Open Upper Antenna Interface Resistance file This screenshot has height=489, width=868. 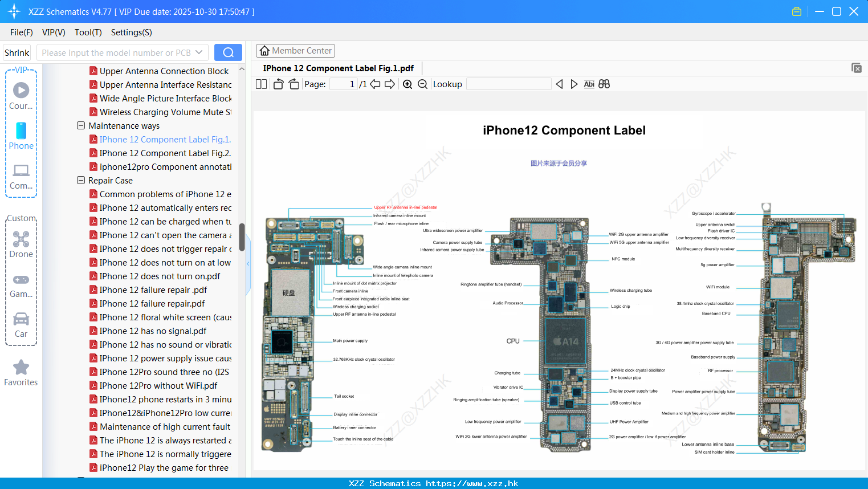tap(161, 84)
